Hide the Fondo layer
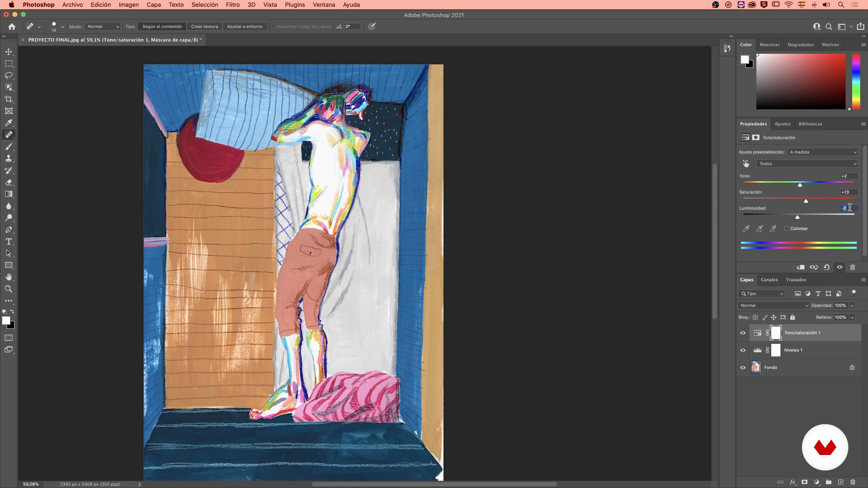 [743, 368]
